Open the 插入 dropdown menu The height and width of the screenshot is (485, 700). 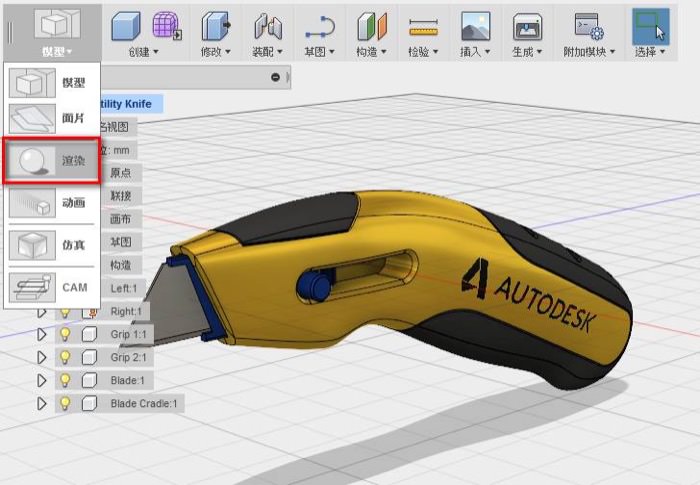475,52
